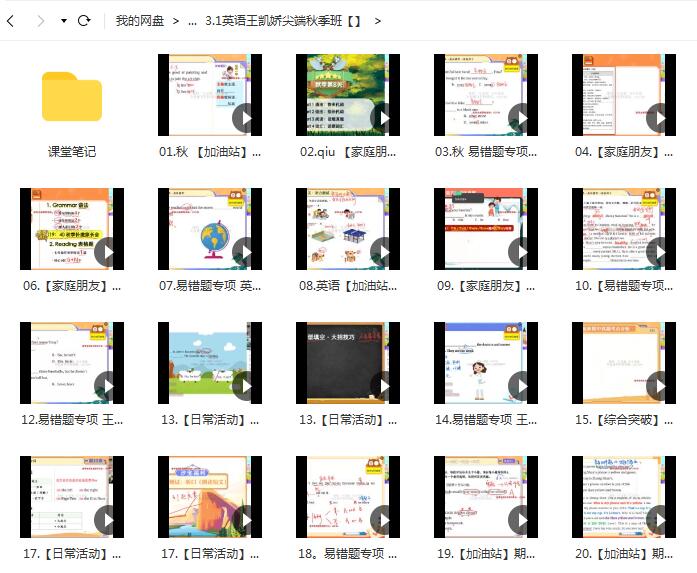Select file name 08.英语【加油站...
The image size is (697, 573).
coord(348,285)
